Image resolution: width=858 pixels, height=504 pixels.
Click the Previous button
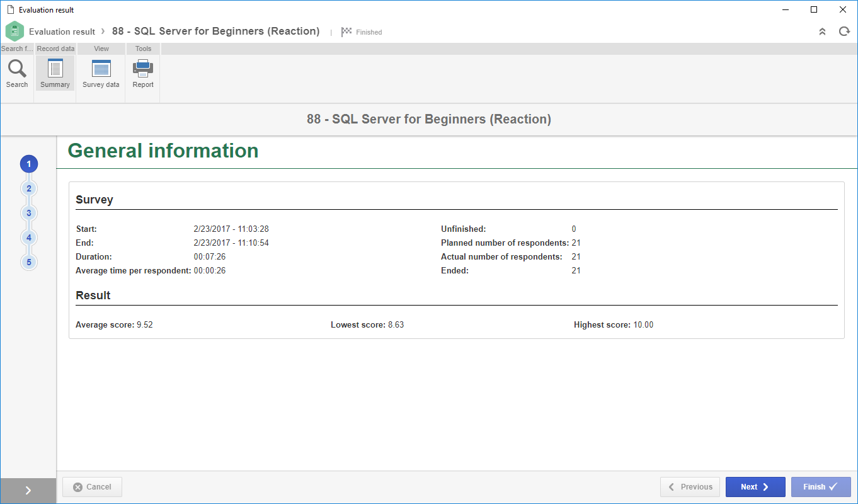690,487
